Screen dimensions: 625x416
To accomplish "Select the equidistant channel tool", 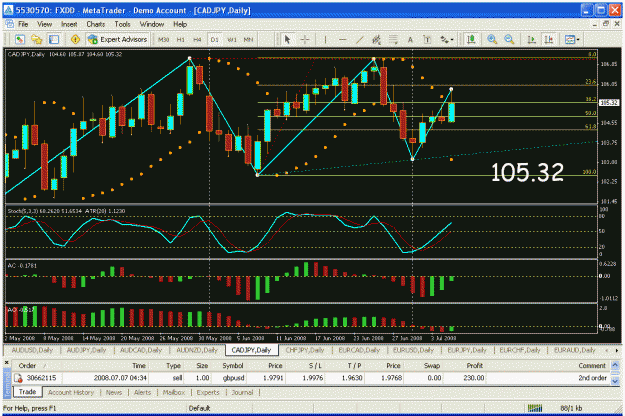I will (x=376, y=39).
